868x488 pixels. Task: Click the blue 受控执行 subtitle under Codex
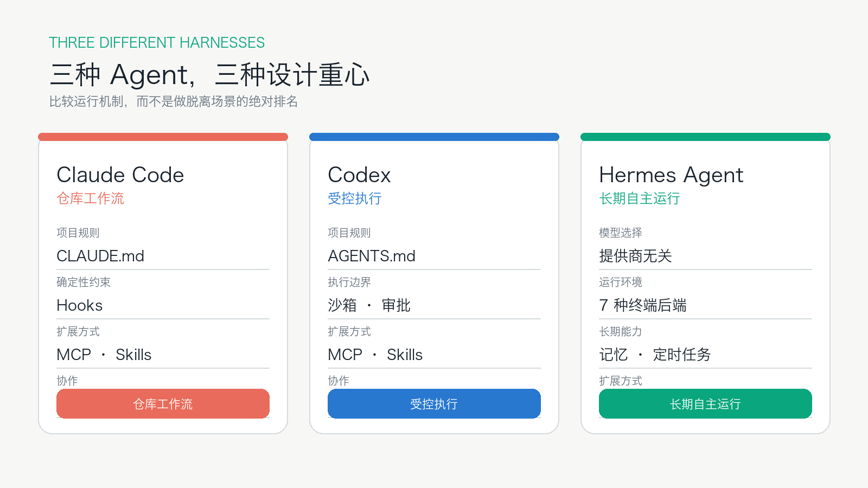[x=355, y=198]
